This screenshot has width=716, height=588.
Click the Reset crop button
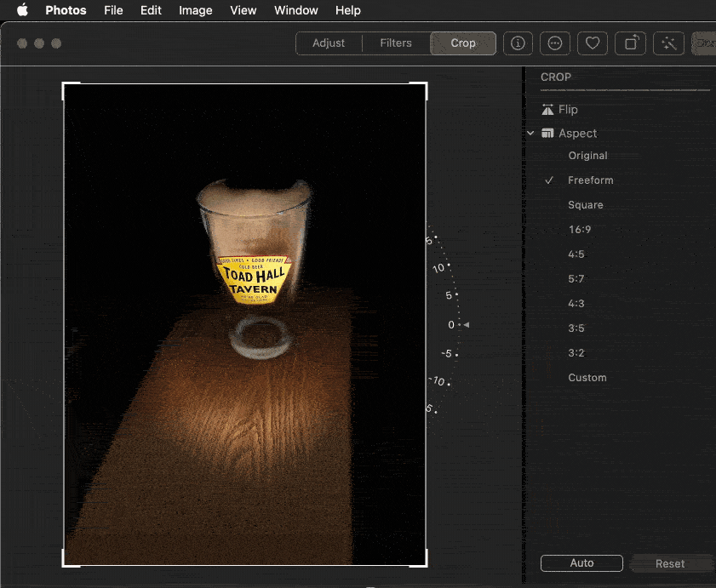point(670,564)
